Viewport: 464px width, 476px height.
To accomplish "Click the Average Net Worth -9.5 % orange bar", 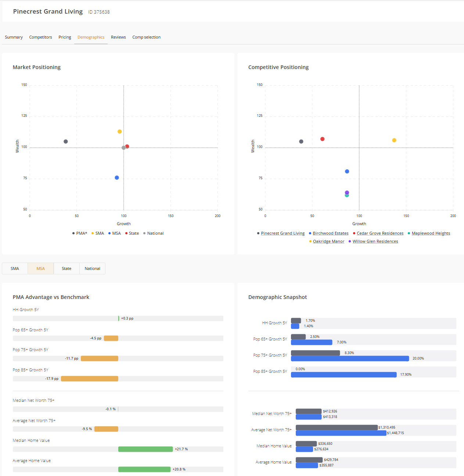I will [x=106, y=429].
